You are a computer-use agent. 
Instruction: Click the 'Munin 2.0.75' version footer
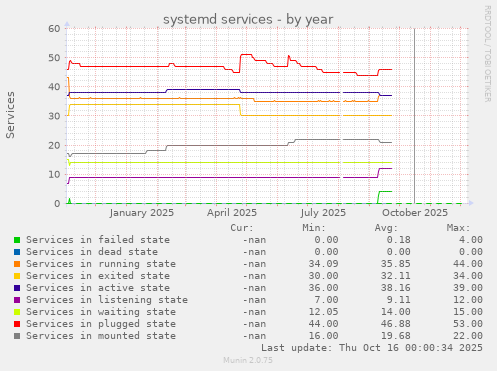[248, 360]
